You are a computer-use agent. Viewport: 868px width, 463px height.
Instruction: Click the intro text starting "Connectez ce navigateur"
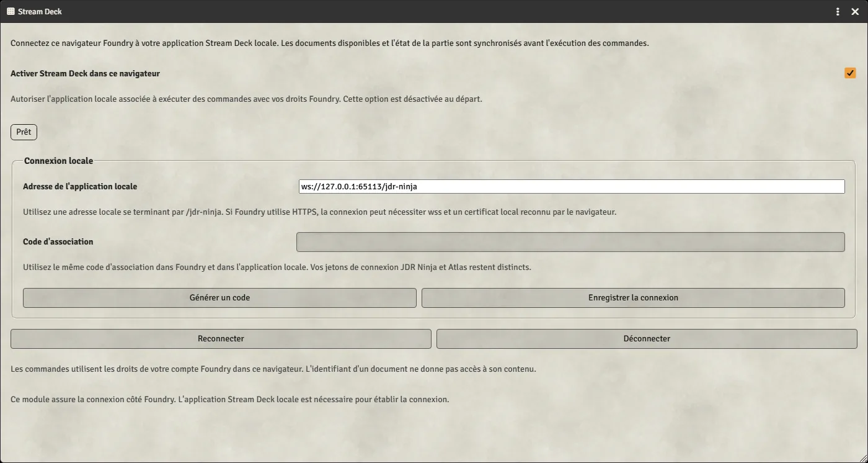point(330,43)
